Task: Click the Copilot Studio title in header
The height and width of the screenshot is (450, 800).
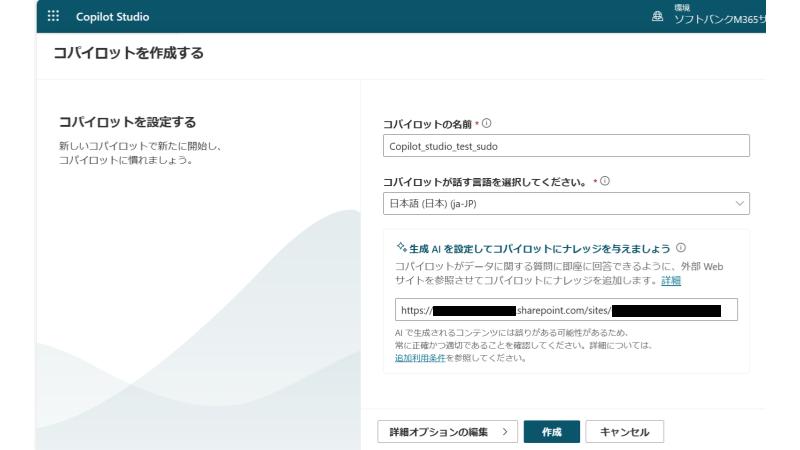Action: click(x=112, y=17)
